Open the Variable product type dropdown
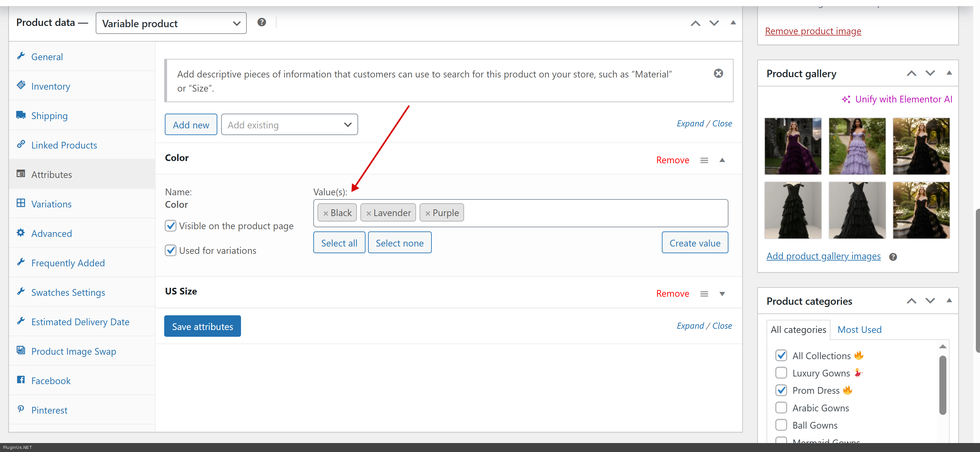 pyautogui.click(x=171, y=23)
